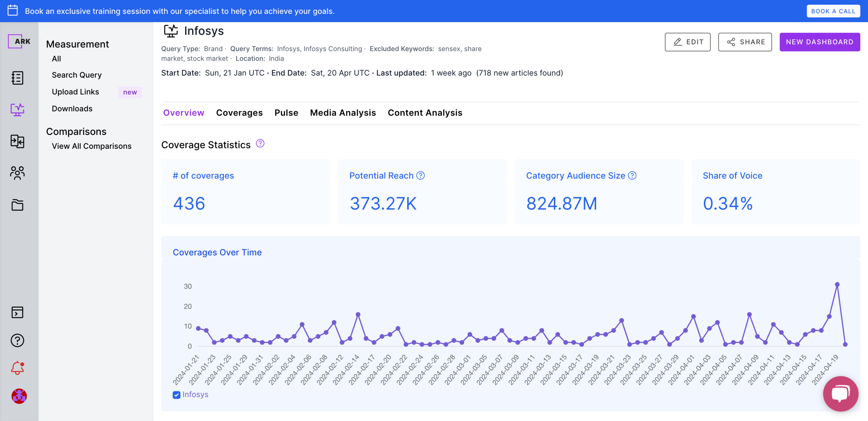Click the Category Audience Size info icon
The image size is (868, 421).
pos(632,176)
